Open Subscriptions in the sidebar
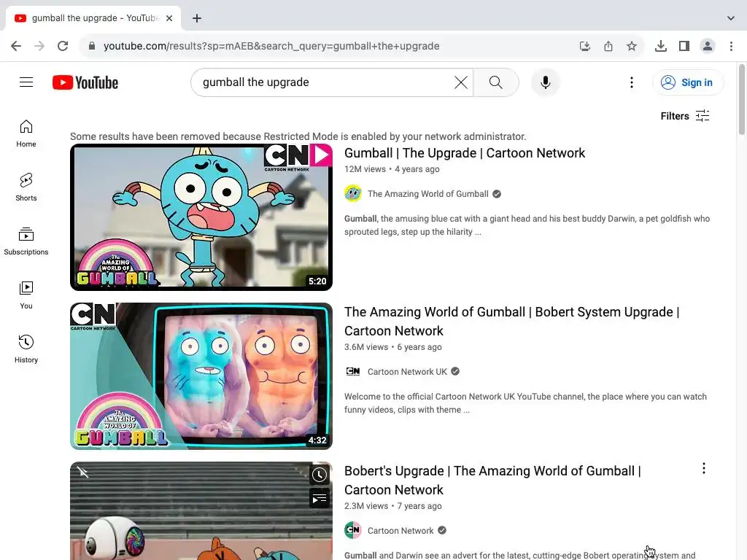Image resolution: width=747 pixels, height=560 pixels. click(x=26, y=241)
